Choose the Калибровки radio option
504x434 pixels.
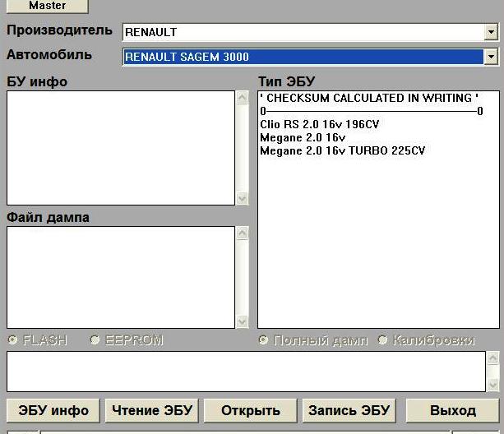pos(383,340)
